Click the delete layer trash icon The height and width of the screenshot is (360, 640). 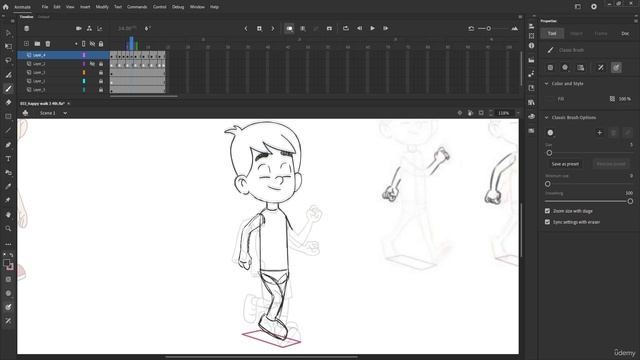click(48, 44)
